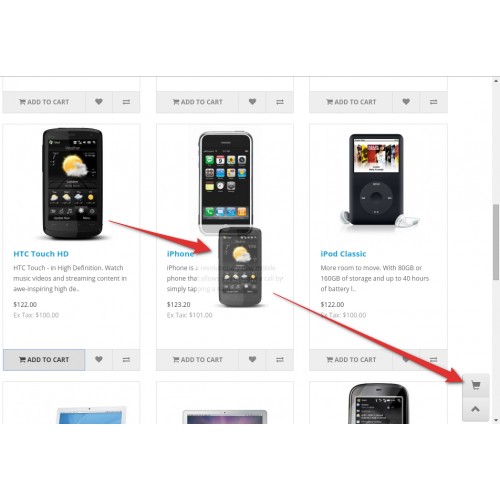Click top-row first product heart icon
This screenshot has height=500, width=500.
99,102
